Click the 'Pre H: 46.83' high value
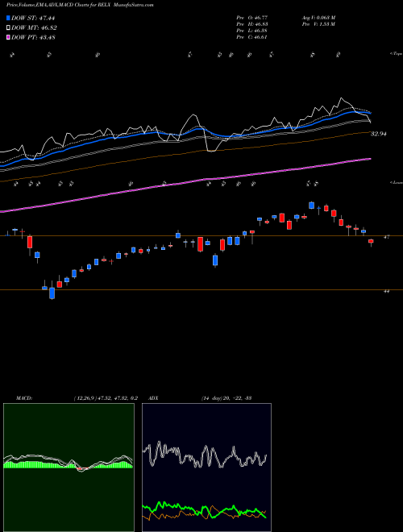Image resolution: width=403 pixels, height=532 pixels. 252,24
